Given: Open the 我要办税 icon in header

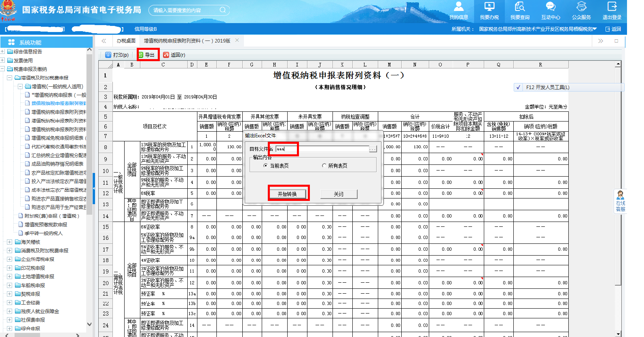Looking at the screenshot, I should [x=489, y=10].
